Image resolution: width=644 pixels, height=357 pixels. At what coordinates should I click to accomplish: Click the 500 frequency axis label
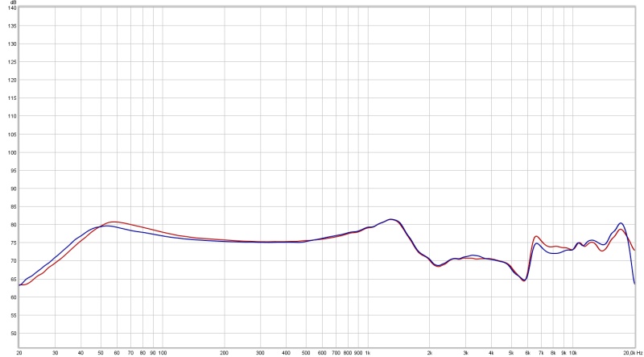306,353
